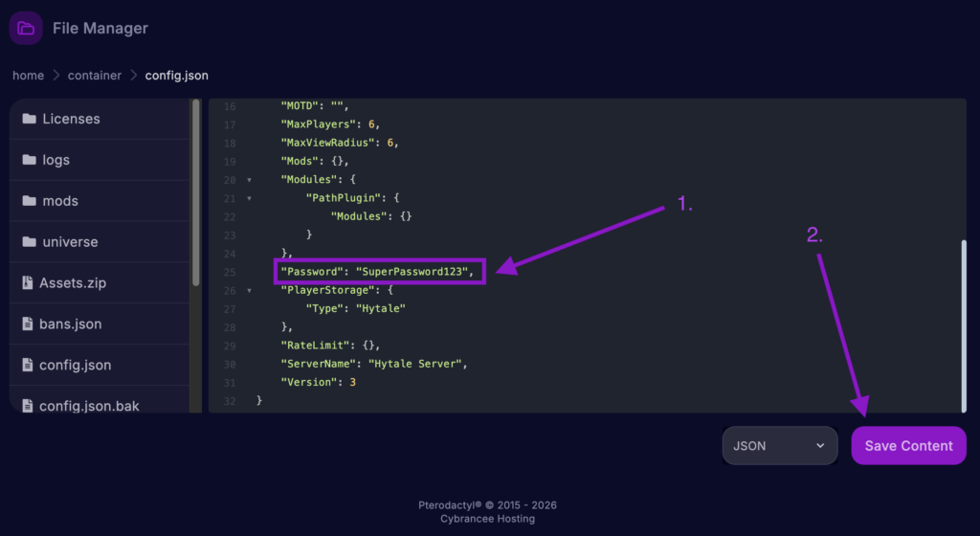Screen dimensions: 980x536
Task: Click the config.json file icon in sidebar
Action: (28, 365)
